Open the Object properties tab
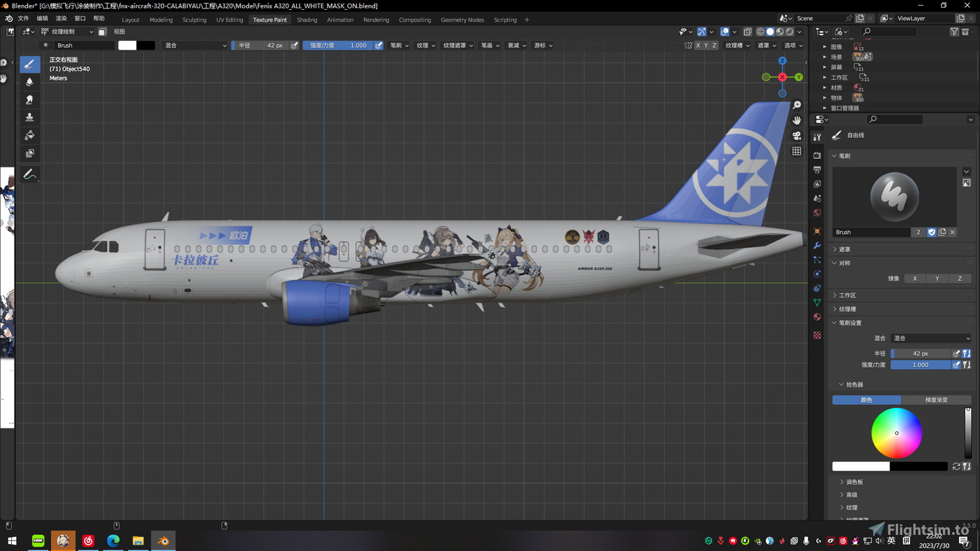 pyautogui.click(x=817, y=231)
